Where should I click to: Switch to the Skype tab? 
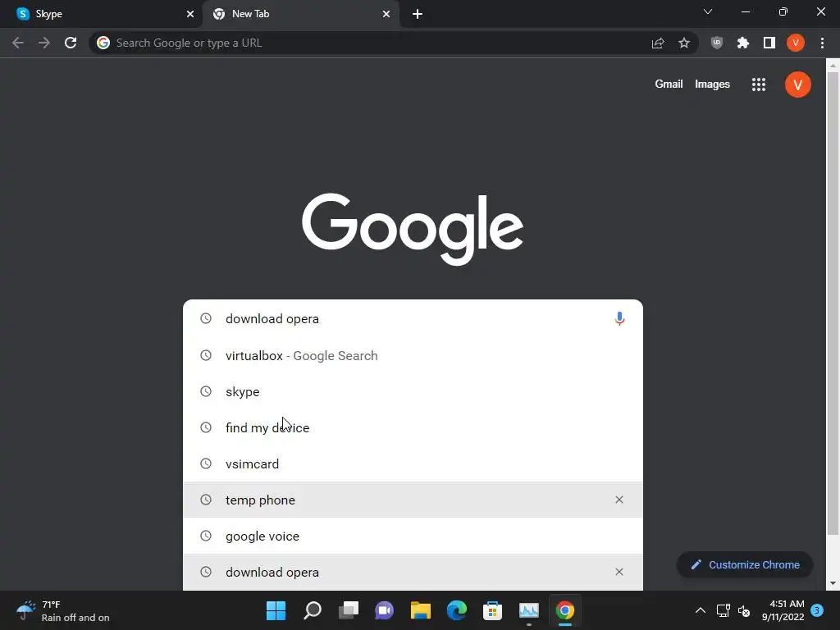(101, 14)
